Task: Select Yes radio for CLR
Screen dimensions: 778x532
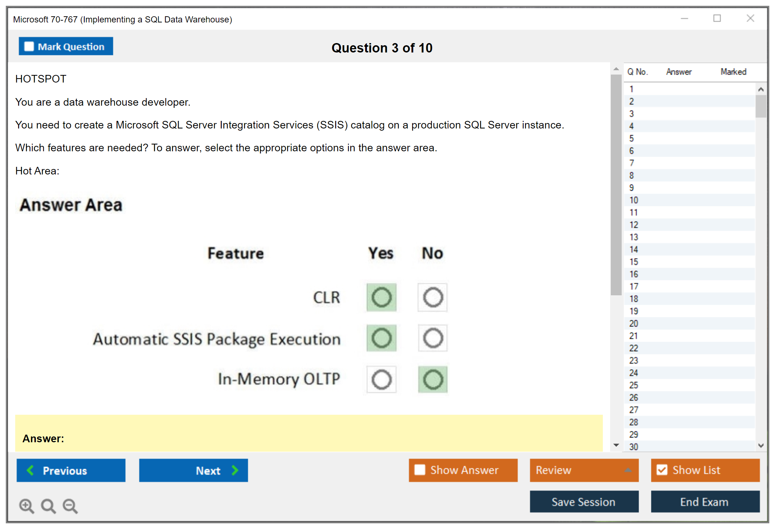Action: 381,297
